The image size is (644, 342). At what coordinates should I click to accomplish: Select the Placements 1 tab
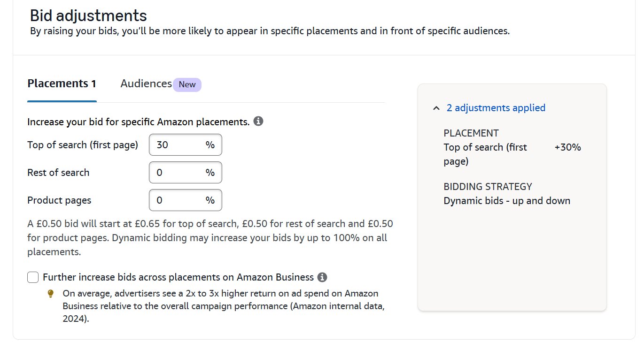[62, 84]
